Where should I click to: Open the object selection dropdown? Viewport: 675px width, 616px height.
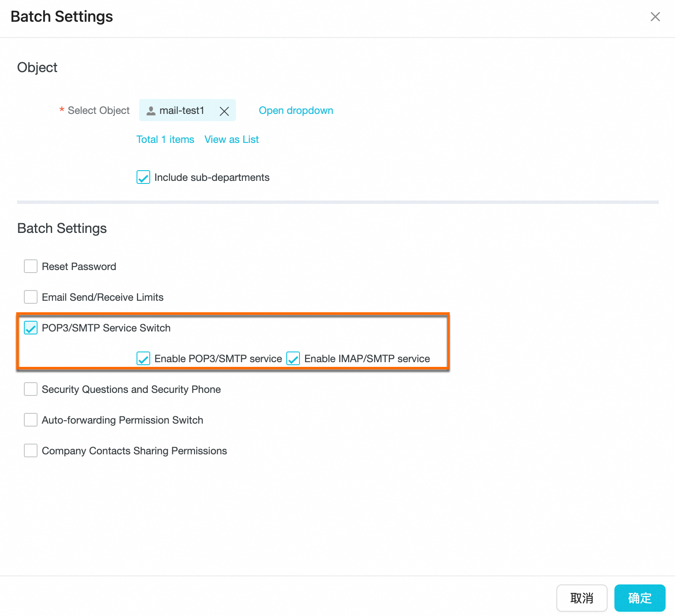tap(296, 110)
